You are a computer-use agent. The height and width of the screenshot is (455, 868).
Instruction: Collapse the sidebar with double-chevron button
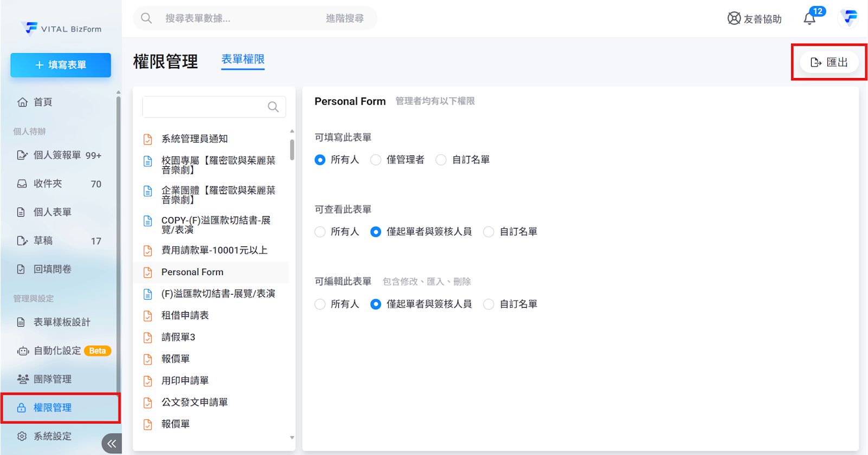point(111,444)
